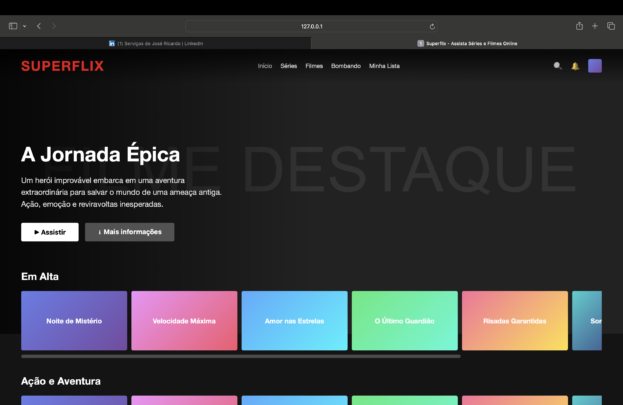The width and height of the screenshot is (623, 405).
Task: Go back with the browser back arrow
Action: [x=39, y=26]
